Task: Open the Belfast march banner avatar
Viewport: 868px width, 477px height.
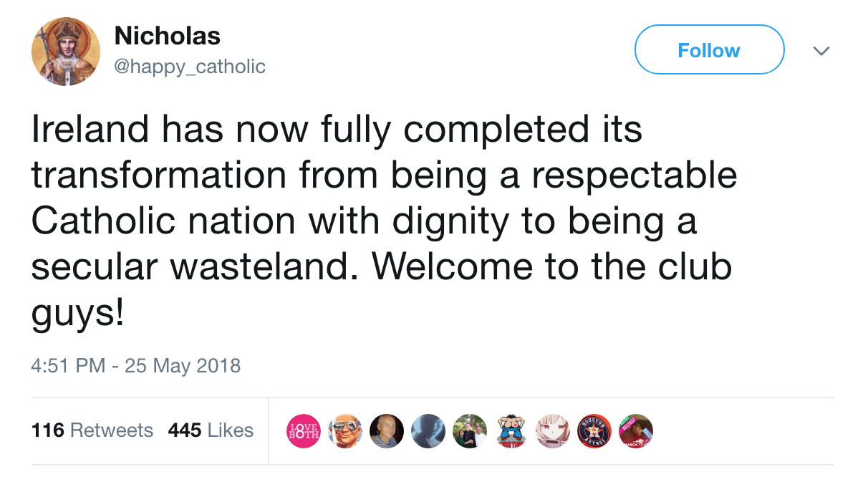Action: pyautogui.click(x=636, y=430)
